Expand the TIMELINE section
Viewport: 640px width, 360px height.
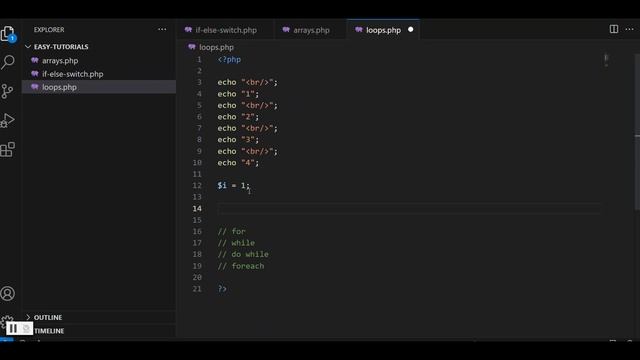tap(49, 331)
